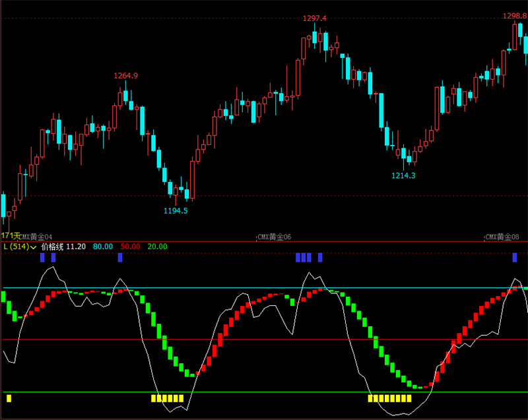Click the lone yellow signal block near the indicator's left edge

9,398
